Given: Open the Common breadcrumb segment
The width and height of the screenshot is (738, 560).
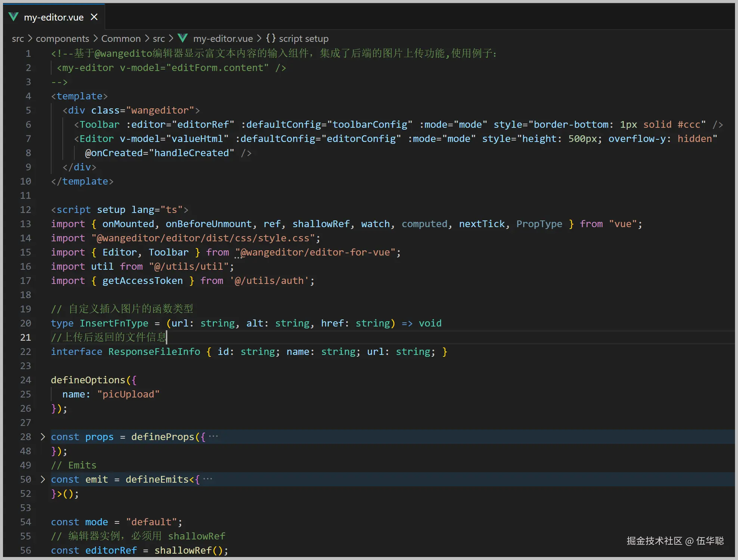Looking at the screenshot, I should (121, 38).
